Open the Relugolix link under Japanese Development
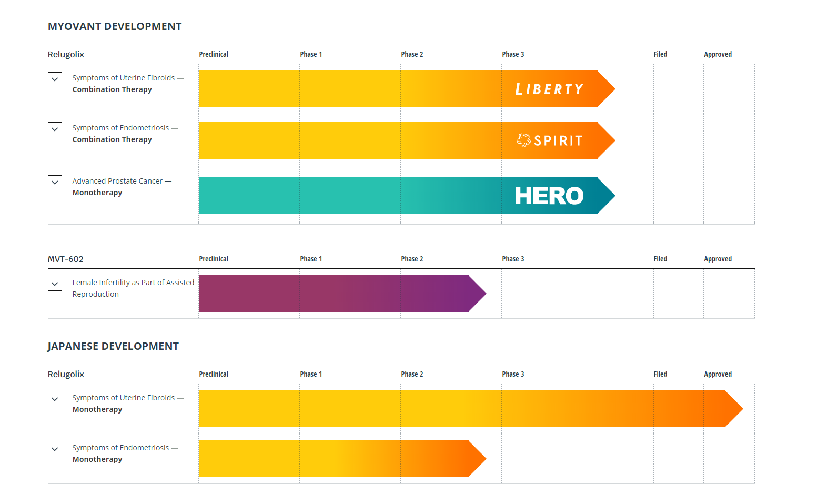 click(x=66, y=374)
